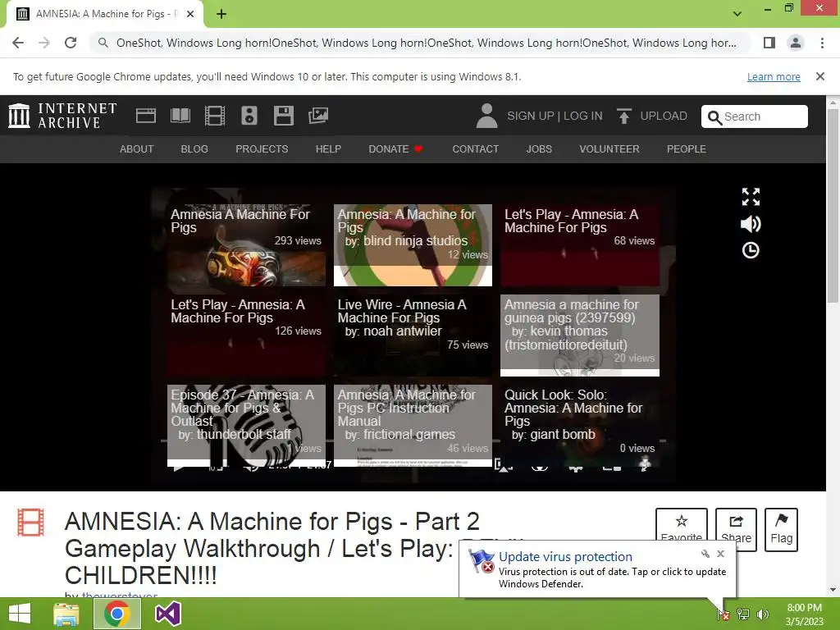Select the AMNESIA: A Machine for Pigs tab
The width and height of the screenshot is (840, 630).
tap(104, 14)
